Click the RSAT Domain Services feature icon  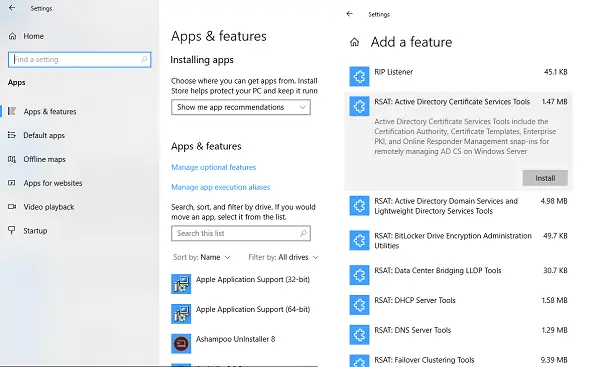(359, 206)
